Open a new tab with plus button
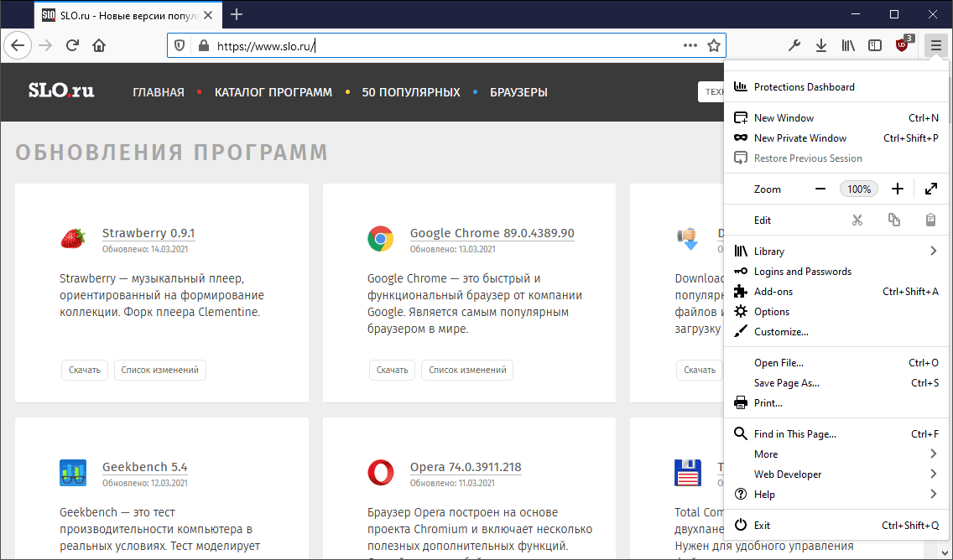This screenshot has height=560, width=953. coord(237,14)
